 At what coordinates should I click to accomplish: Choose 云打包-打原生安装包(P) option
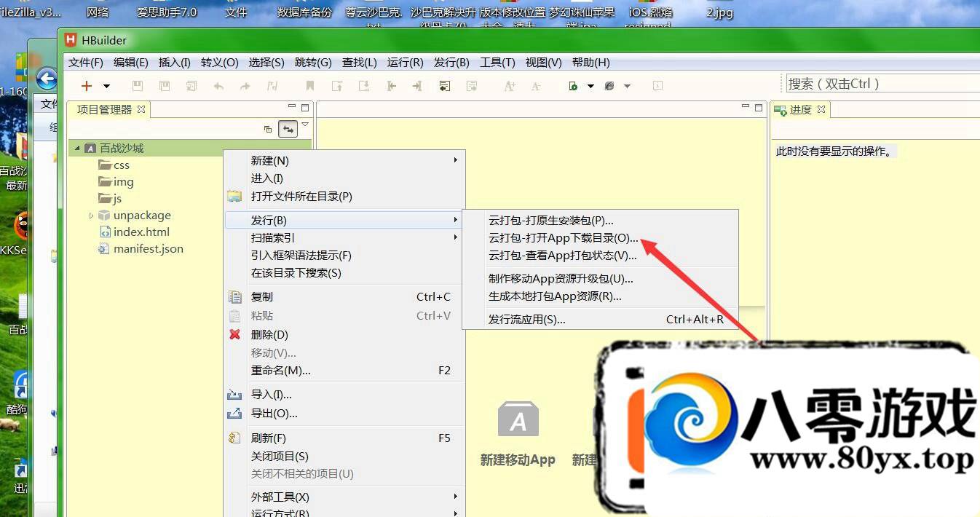(551, 220)
